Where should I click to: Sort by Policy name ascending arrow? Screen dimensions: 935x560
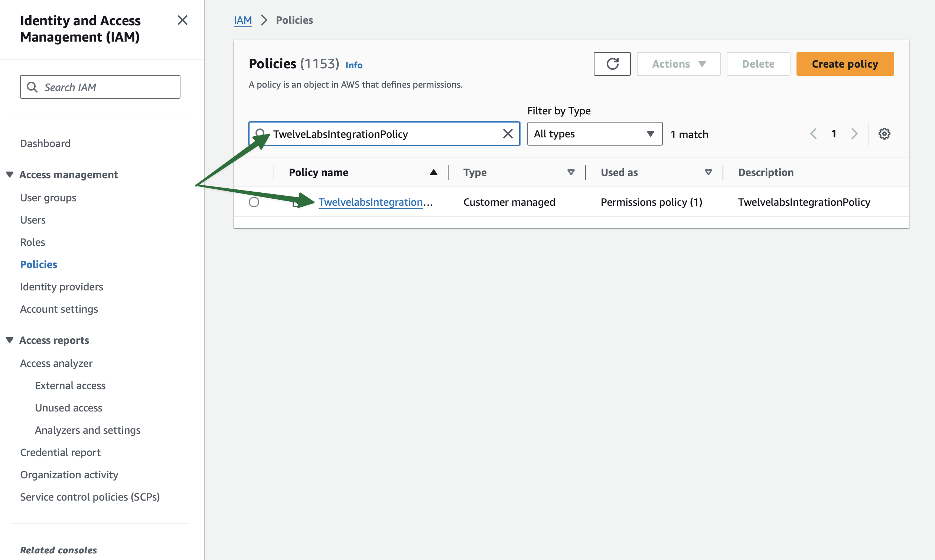click(x=433, y=172)
